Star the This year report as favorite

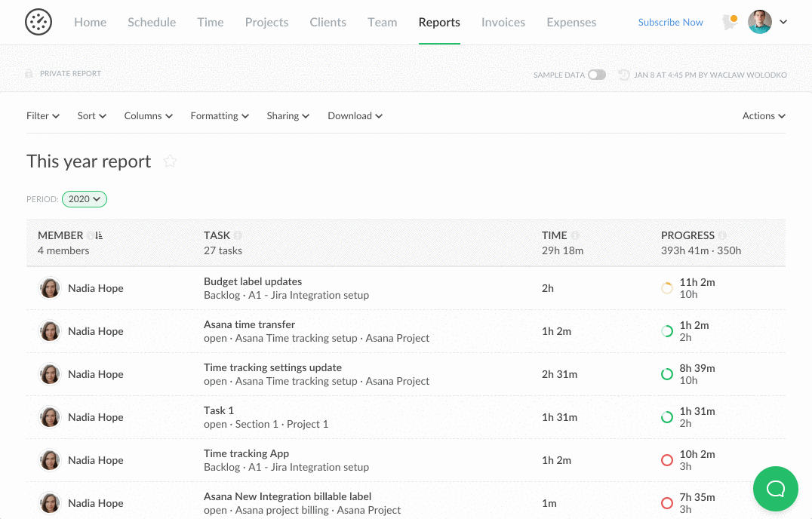coord(170,161)
